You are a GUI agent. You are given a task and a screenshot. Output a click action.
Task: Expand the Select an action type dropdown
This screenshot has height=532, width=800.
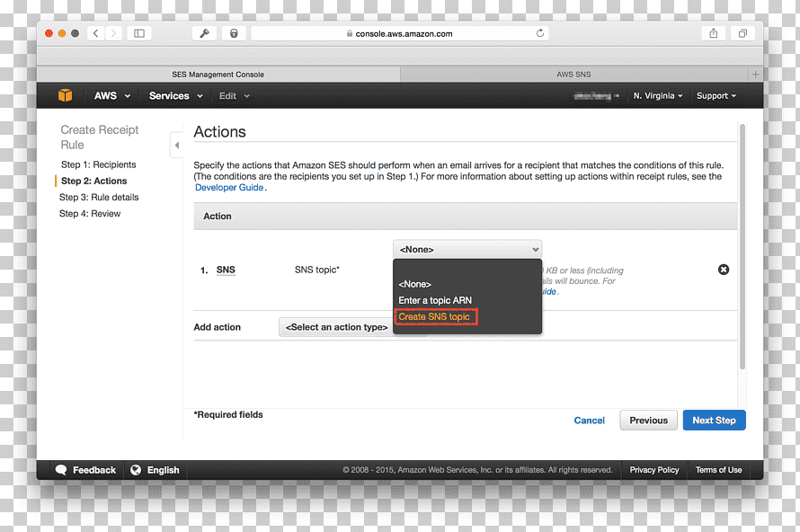[337, 327]
